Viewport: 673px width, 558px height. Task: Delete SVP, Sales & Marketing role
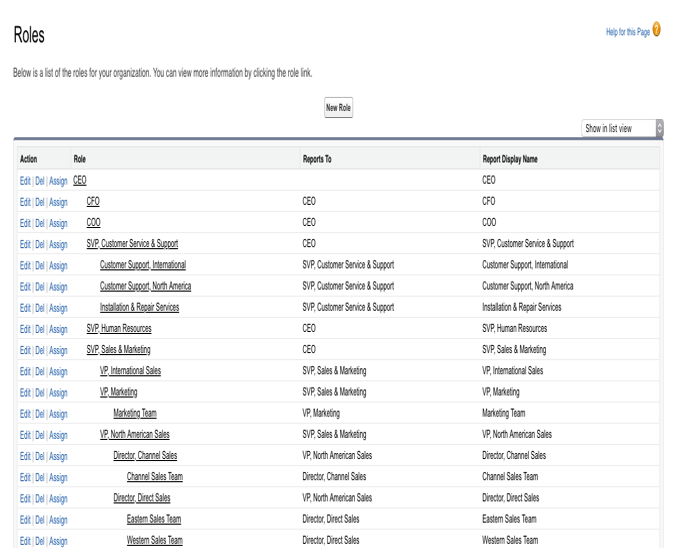tap(39, 351)
